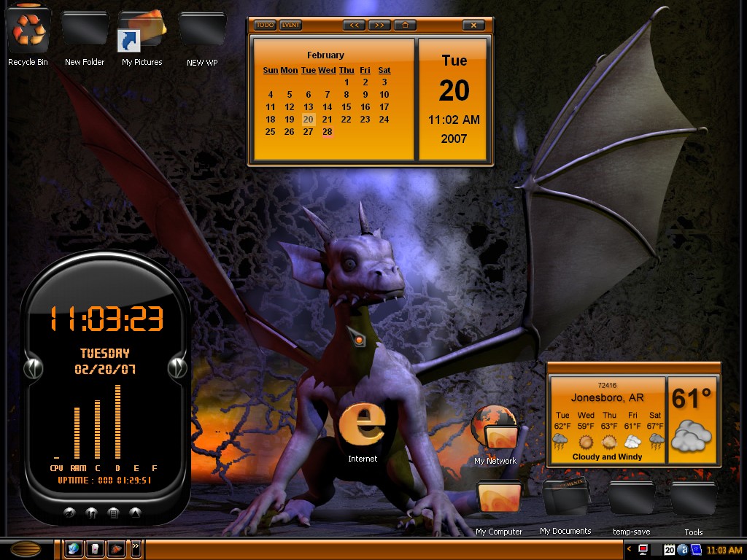Expand hidden system tray icons arrow
Viewport: 747px width, 560px height.
[629, 549]
